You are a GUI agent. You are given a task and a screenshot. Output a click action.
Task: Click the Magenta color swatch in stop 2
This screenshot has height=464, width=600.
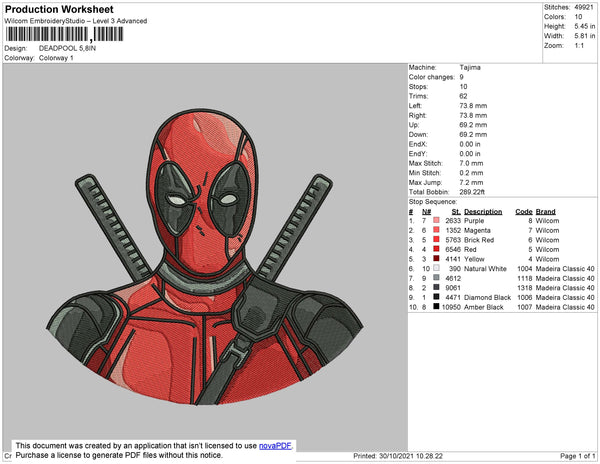click(436, 230)
